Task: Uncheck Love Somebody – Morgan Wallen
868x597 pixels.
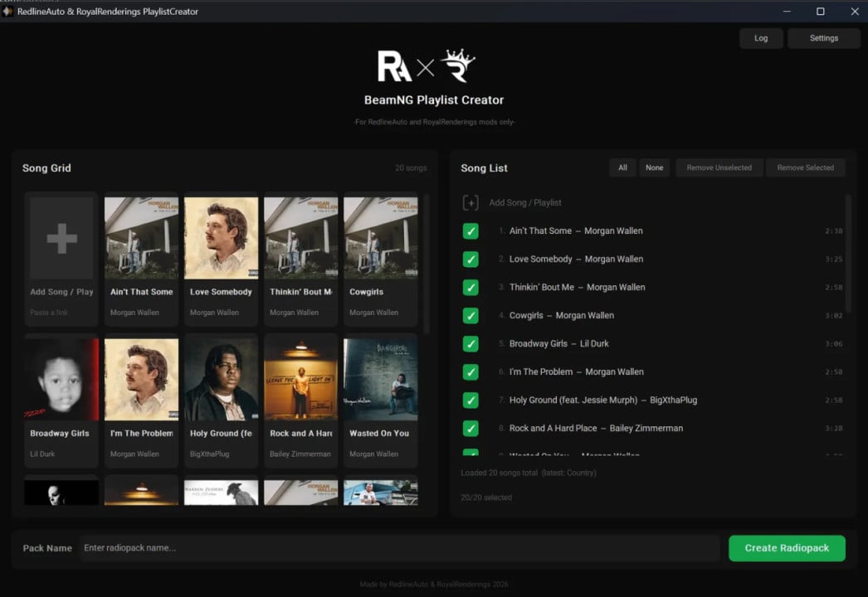Action: pyautogui.click(x=471, y=259)
